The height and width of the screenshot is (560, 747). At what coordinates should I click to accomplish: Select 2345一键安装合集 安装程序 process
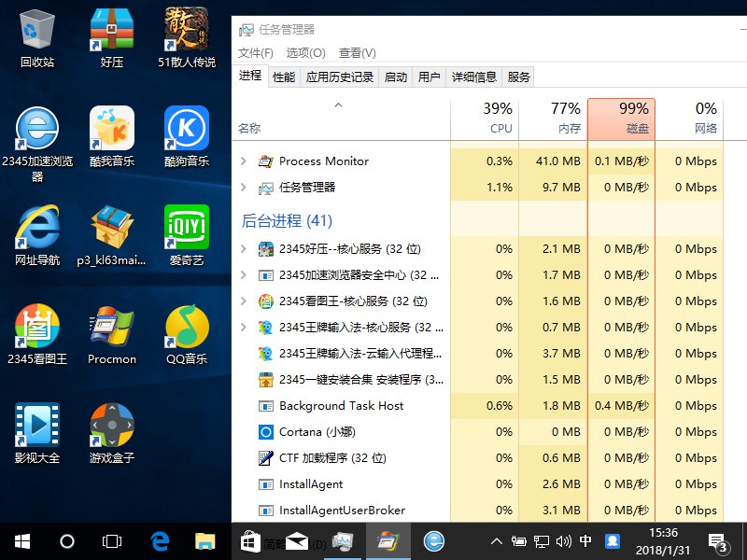(x=477, y=380)
